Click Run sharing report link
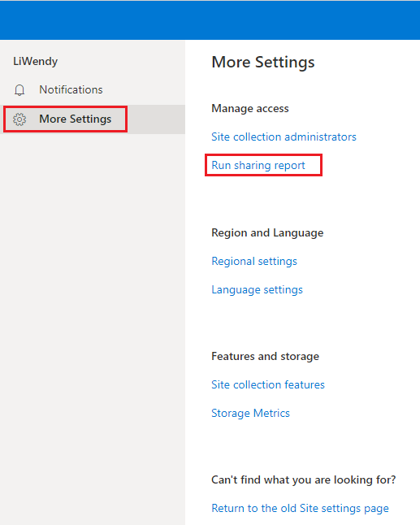This screenshot has width=420, height=525. pyautogui.click(x=258, y=165)
